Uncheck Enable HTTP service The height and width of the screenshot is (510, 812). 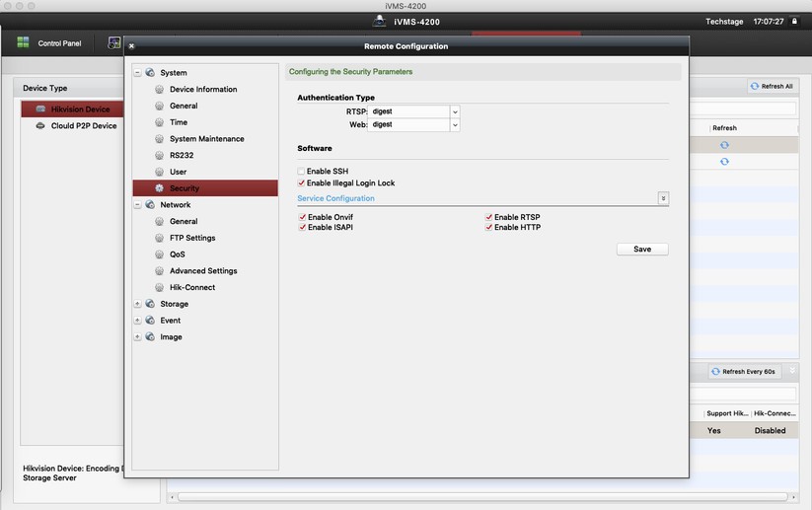488,227
